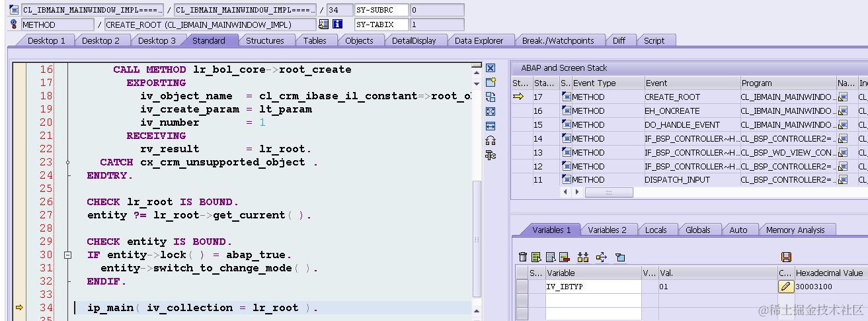Open the Data Explorer tab

point(479,40)
